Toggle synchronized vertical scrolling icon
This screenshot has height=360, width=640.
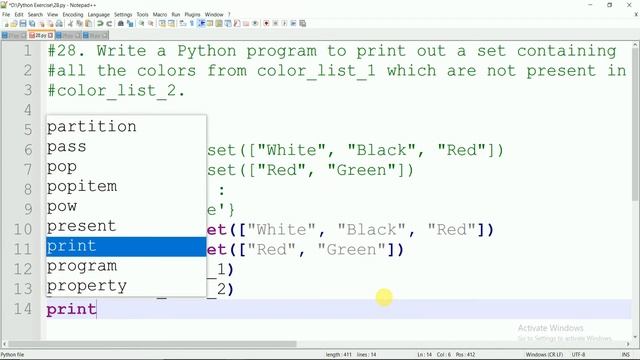click(162, 24)
